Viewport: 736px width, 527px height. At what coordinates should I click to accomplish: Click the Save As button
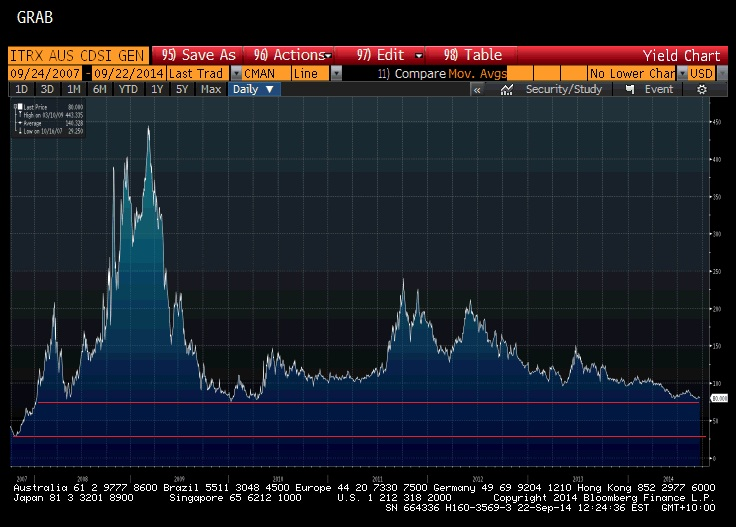coord(198,55)
